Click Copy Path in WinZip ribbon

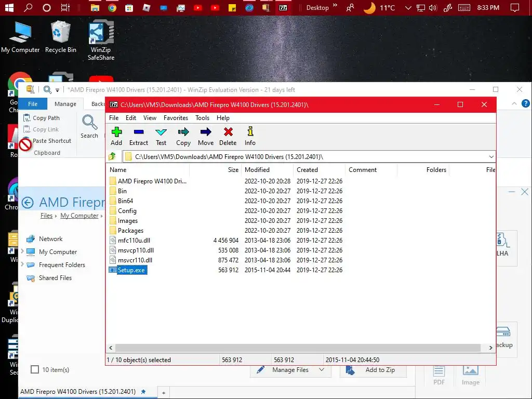point(42,118)
